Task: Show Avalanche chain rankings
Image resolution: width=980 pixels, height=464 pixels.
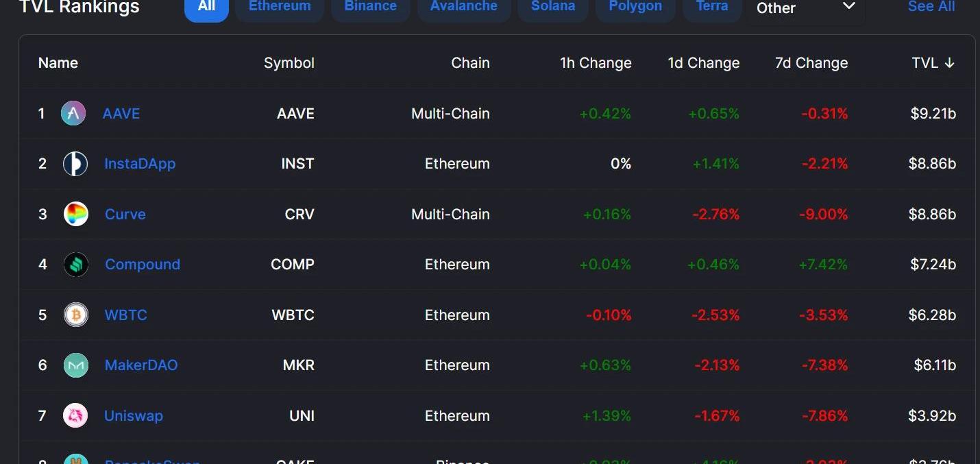Action: pyautogui.click(x=464, y=7)
